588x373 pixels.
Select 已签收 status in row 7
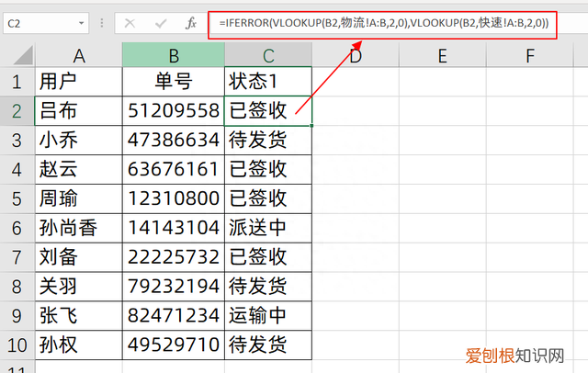tap(268, 257)
